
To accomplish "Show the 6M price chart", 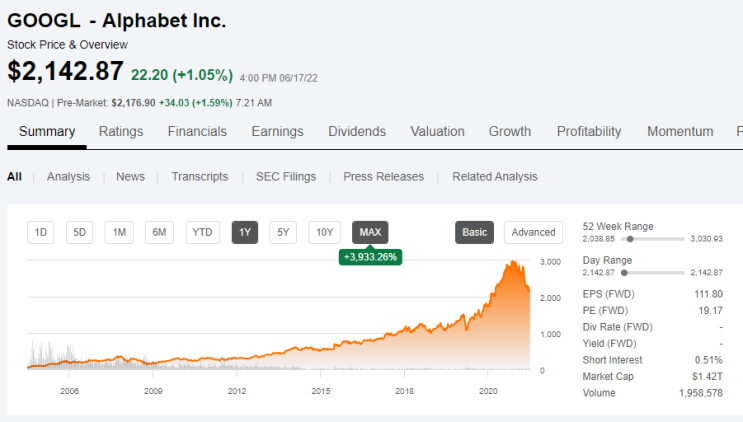I will pos(159,233).
